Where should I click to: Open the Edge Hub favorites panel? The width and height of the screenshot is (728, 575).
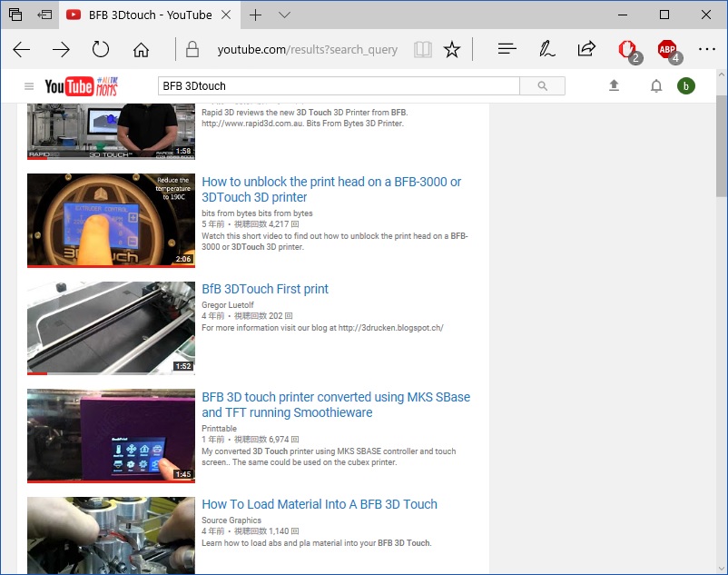click(507, 49)
